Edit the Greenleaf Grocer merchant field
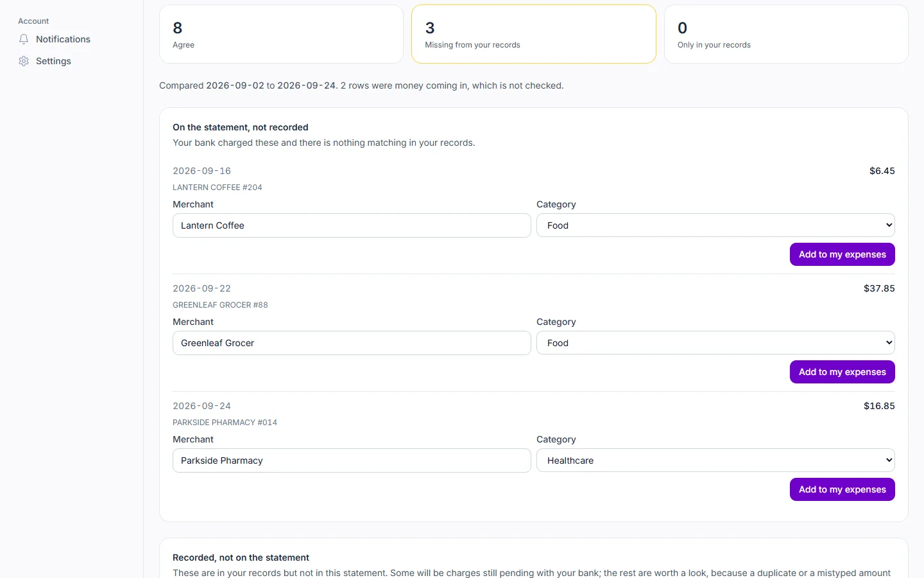Image resolution: width=924 pixels, height=578 pixels. coord(352,343)
